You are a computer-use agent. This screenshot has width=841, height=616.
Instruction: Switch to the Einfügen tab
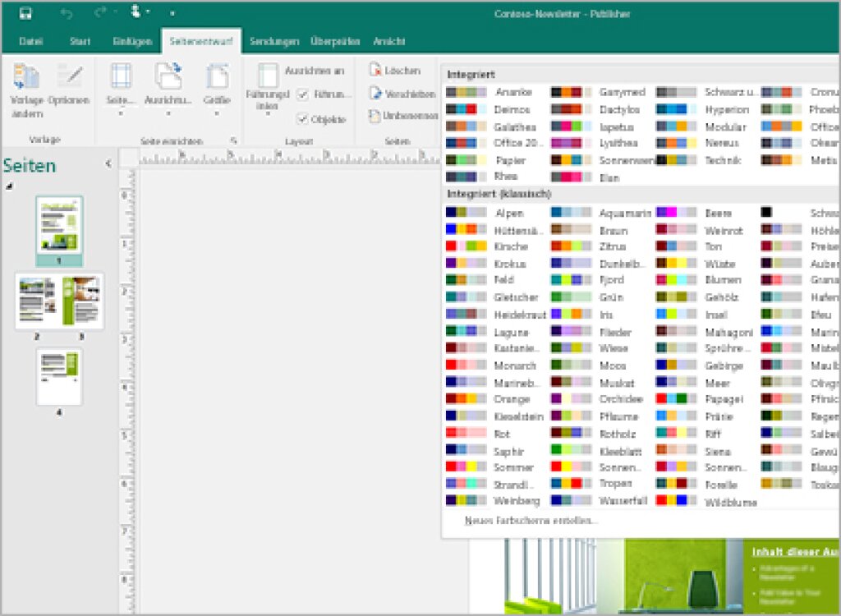tap(132, 41)
